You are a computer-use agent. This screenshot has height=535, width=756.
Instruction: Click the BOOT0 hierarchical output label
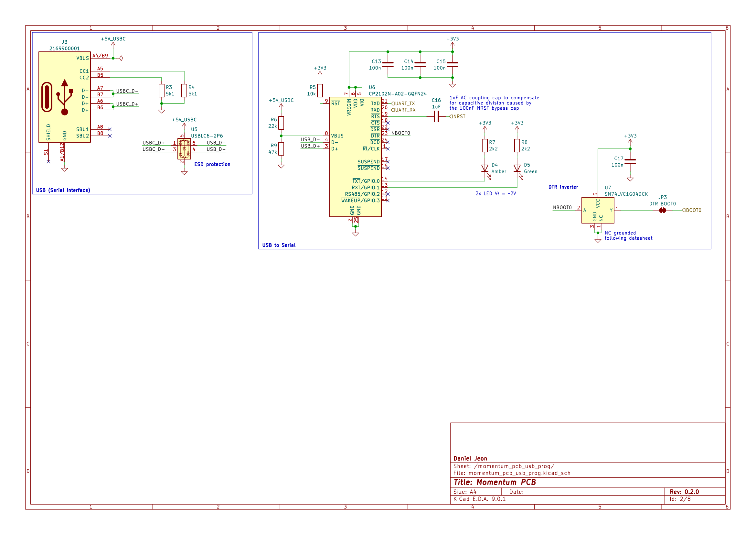coord(692,210)
